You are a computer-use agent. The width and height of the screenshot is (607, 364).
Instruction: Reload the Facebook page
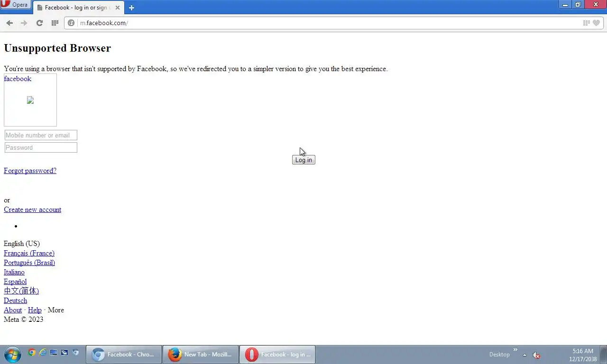click(40, 23)
